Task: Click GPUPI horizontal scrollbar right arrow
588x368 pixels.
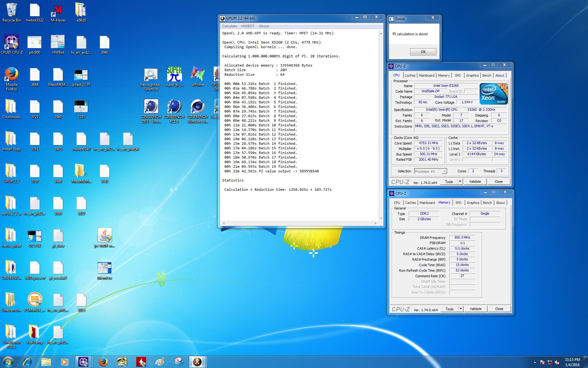Action: pyautogui.click(x=376, y=223)
